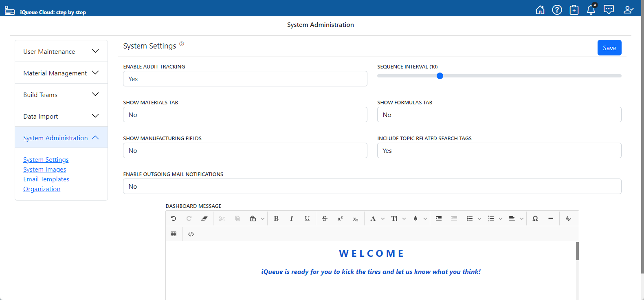Open the help question mark icon

[x=557, y=10]
